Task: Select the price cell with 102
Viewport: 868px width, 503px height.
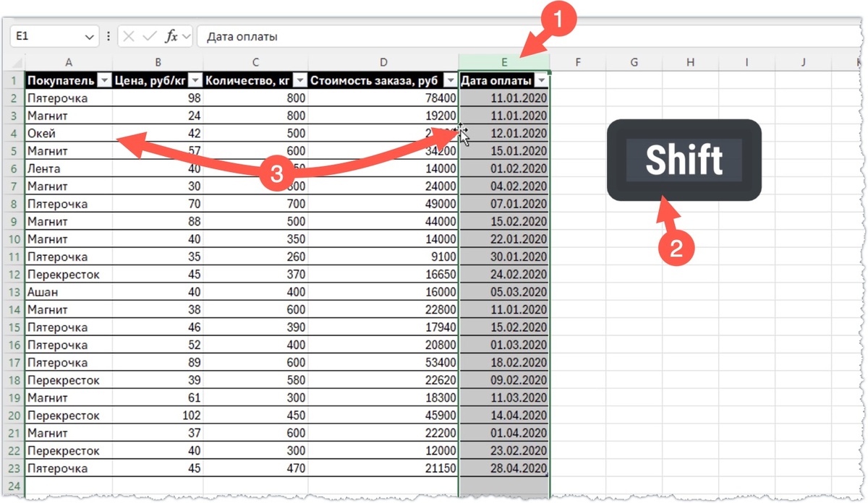Action: point(158,416)
